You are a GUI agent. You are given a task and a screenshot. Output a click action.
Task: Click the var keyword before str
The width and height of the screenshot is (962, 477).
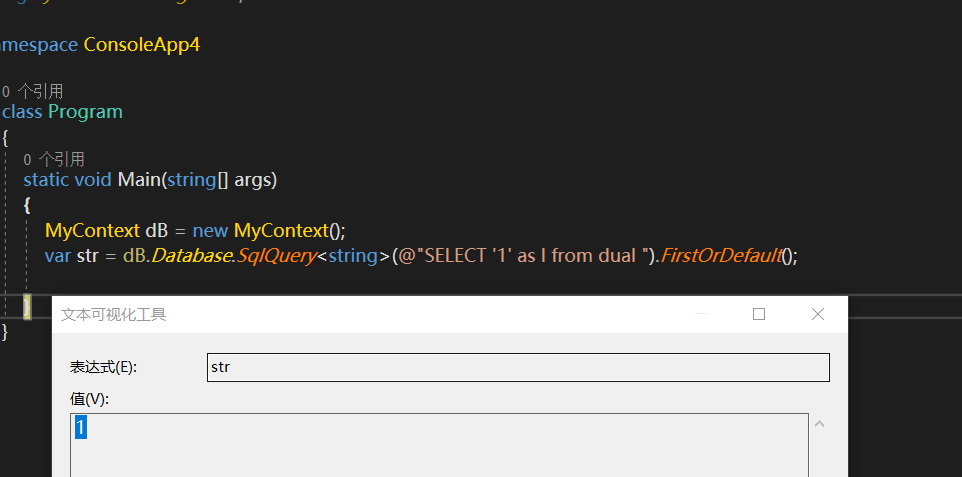coord(58,255)
